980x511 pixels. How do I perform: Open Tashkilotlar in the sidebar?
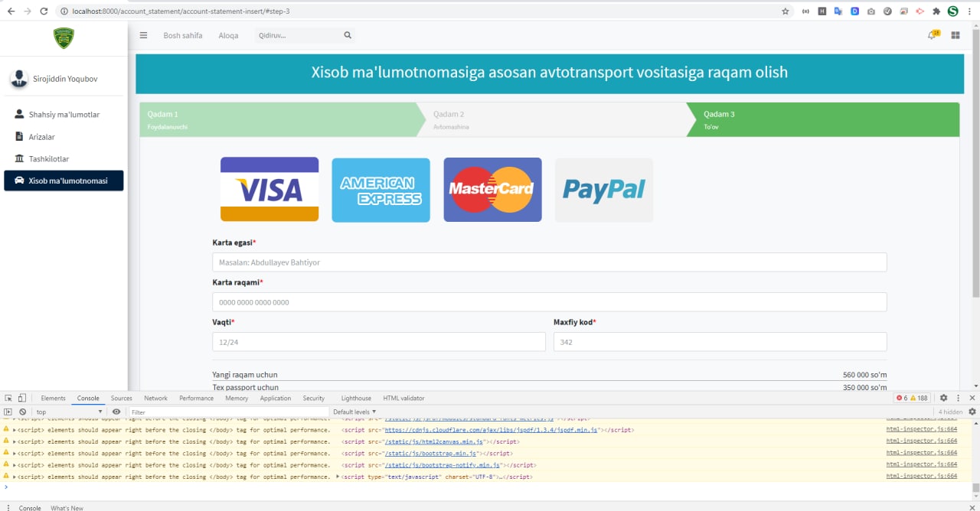tap(64, 158)
